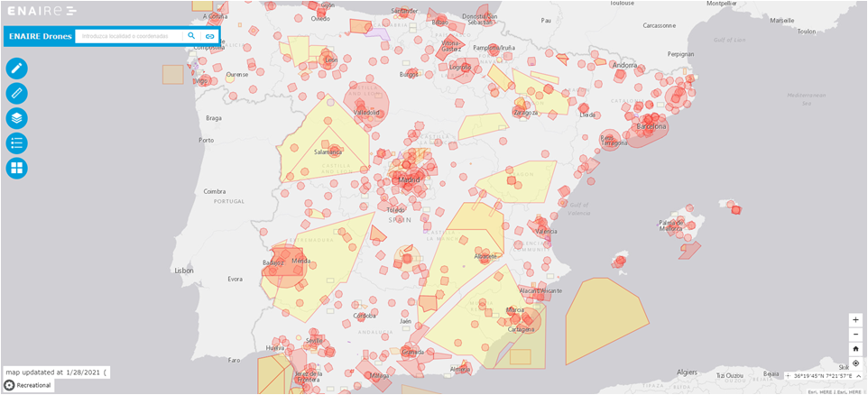Open the four-square basemap gallery button
This screenshot has height=395, width=868.
pos(16,168)
